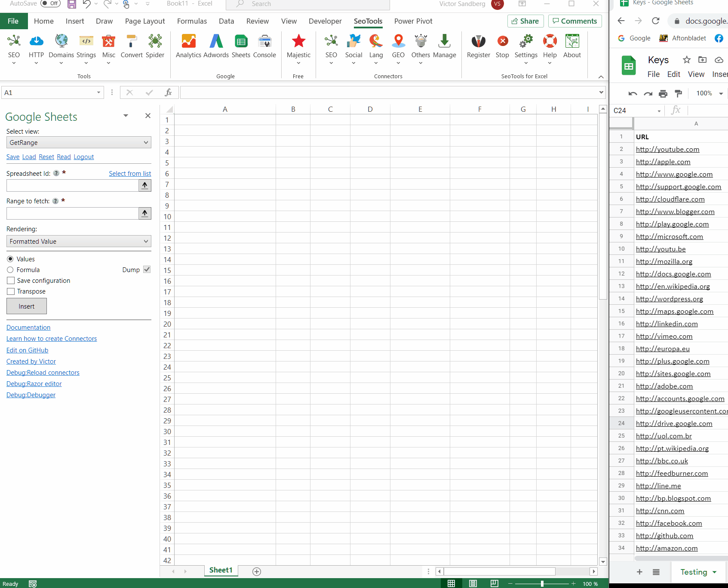Open the Select from list link

[130, 173]
